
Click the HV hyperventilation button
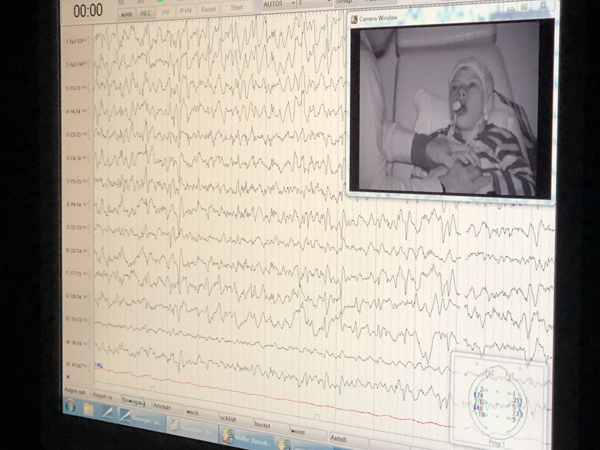[165, 12]
